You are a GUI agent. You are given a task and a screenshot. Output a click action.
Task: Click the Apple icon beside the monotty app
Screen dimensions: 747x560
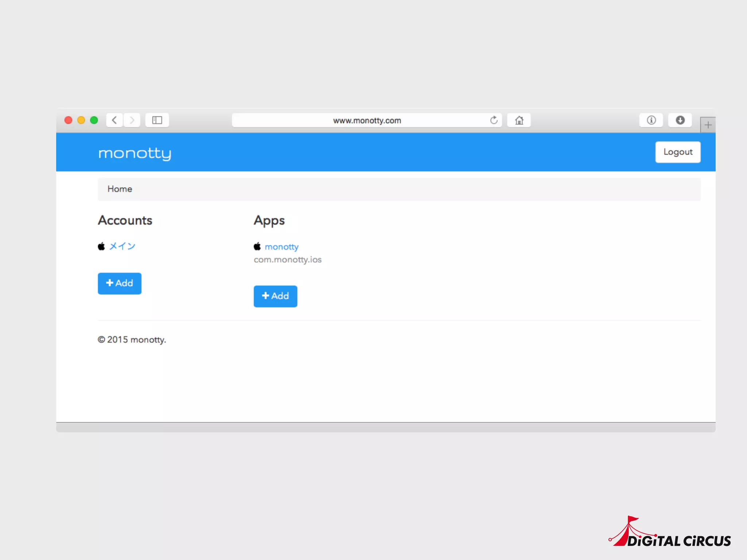tap(257, 246)
